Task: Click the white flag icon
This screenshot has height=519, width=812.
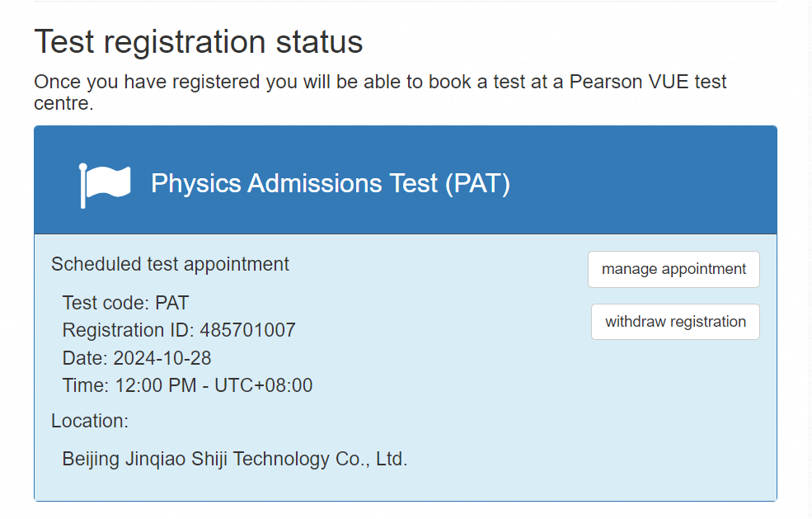Action: click(x=105, y=186)
